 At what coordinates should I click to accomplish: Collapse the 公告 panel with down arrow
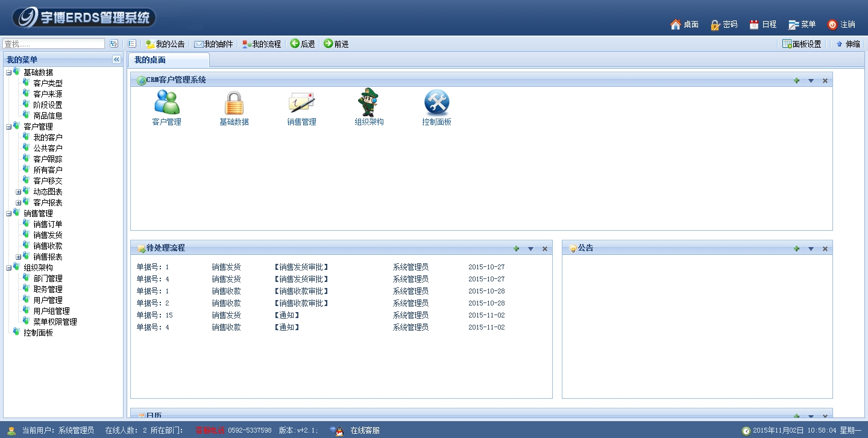click(811, 249)
